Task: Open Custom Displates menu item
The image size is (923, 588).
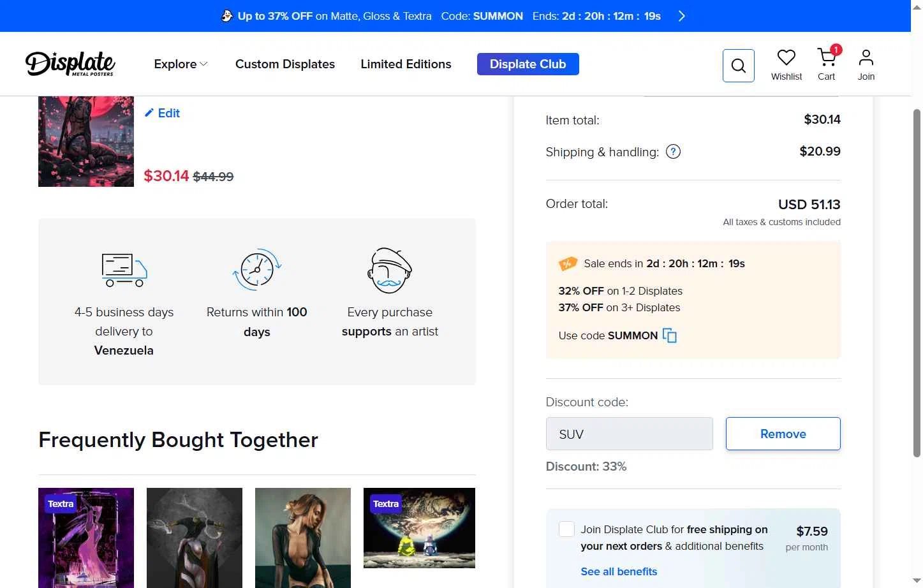Action: [x=284, y=64]
